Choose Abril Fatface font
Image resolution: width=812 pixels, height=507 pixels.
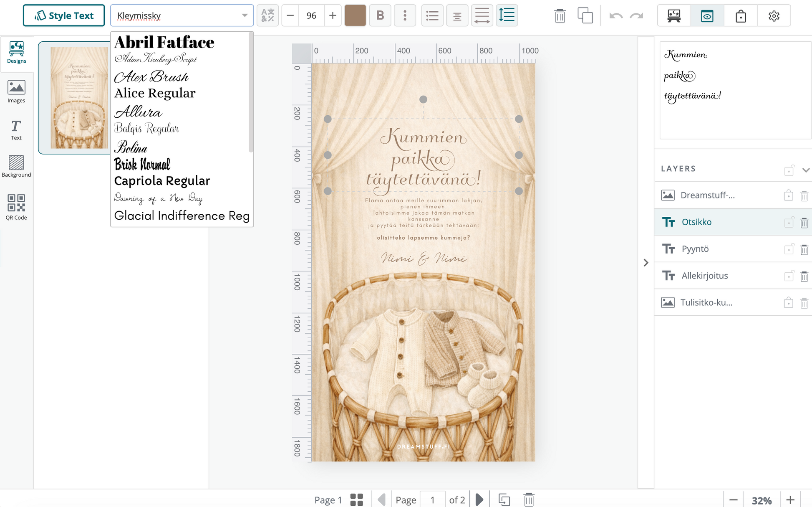pyautogui.click(x=164, y=42)
